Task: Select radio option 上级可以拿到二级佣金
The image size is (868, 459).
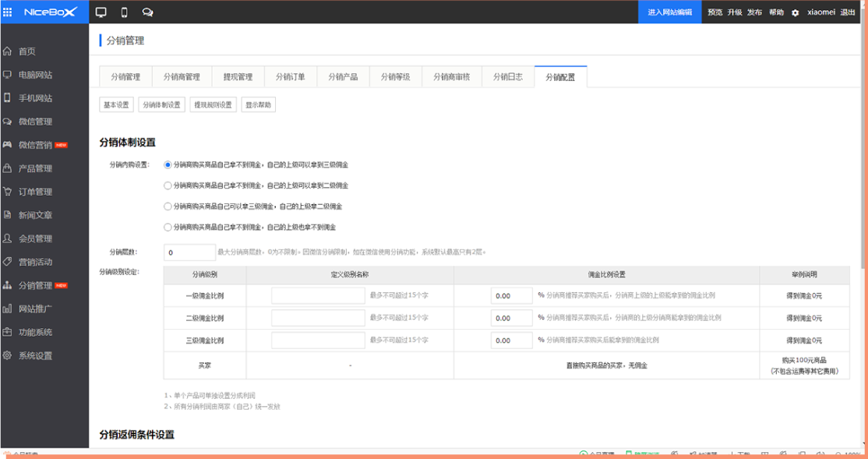Action: [168, 185]
